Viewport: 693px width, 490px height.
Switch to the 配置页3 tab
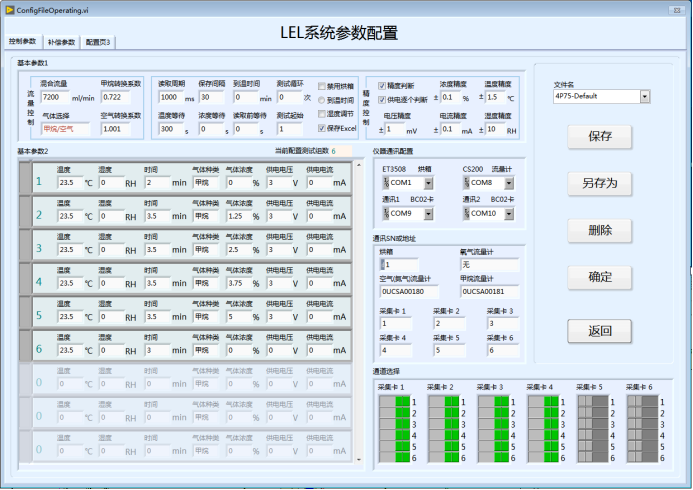[x=98, y=42]
